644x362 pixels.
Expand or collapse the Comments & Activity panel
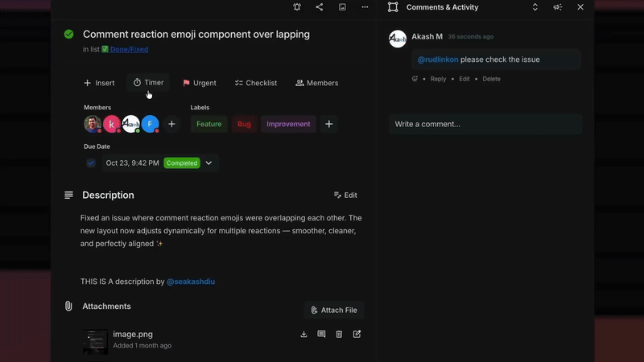pos(535,7)
